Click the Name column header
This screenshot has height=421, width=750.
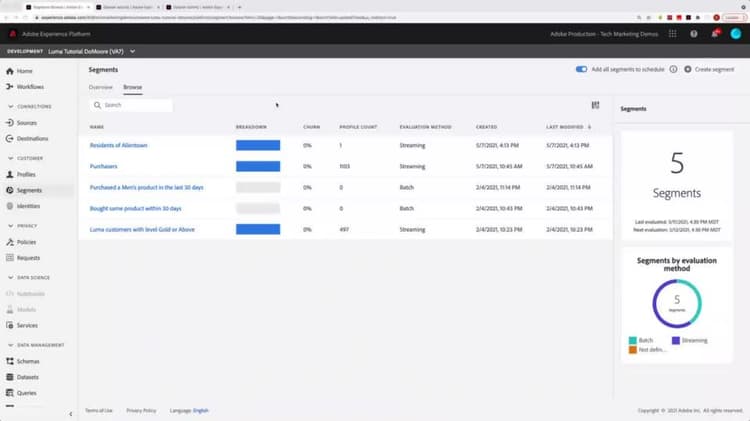tap(97, 127)
